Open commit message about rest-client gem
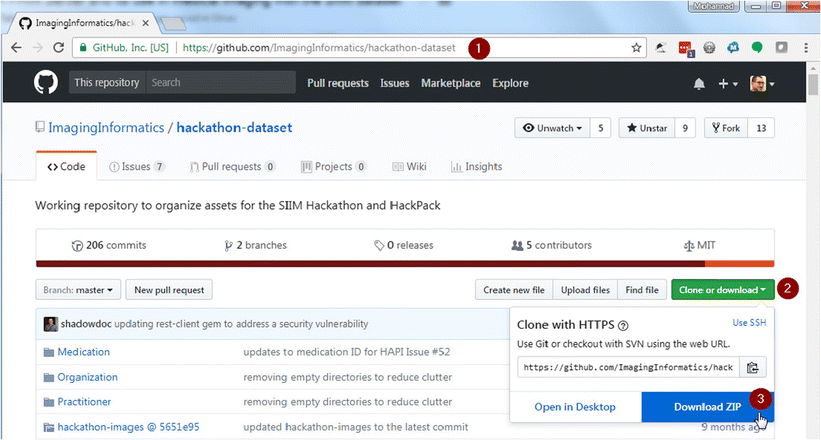The width and height of the screenshot is (821, 440). click(x=241, y=324)
